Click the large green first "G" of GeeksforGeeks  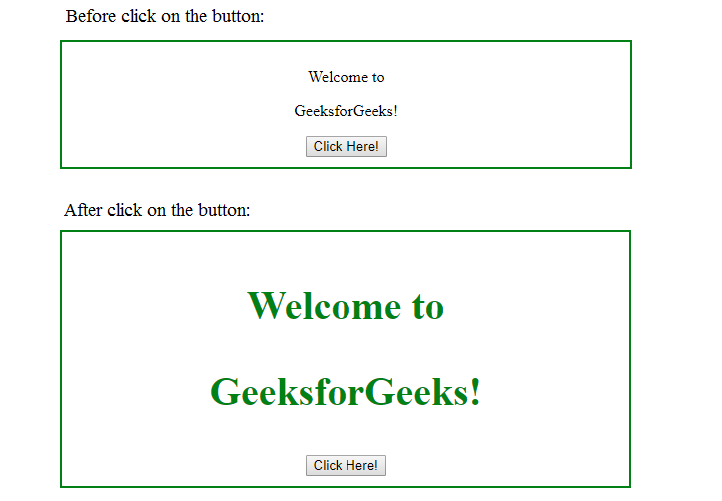(225, 391)
